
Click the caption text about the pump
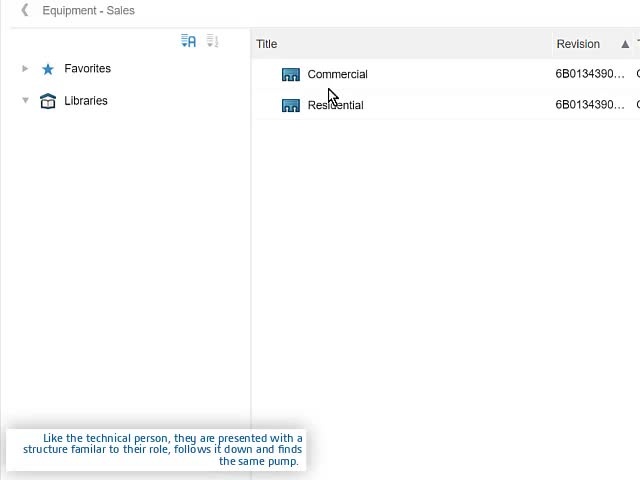160,450
